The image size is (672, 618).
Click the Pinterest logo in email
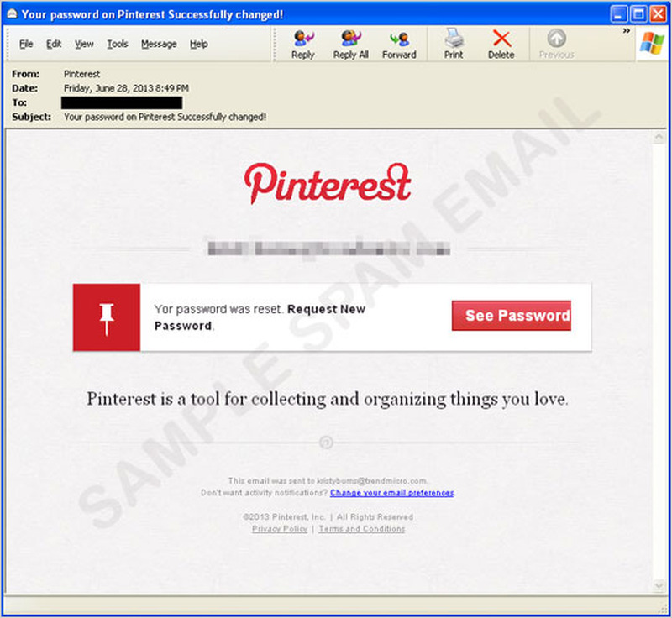[x=328, y=185]
